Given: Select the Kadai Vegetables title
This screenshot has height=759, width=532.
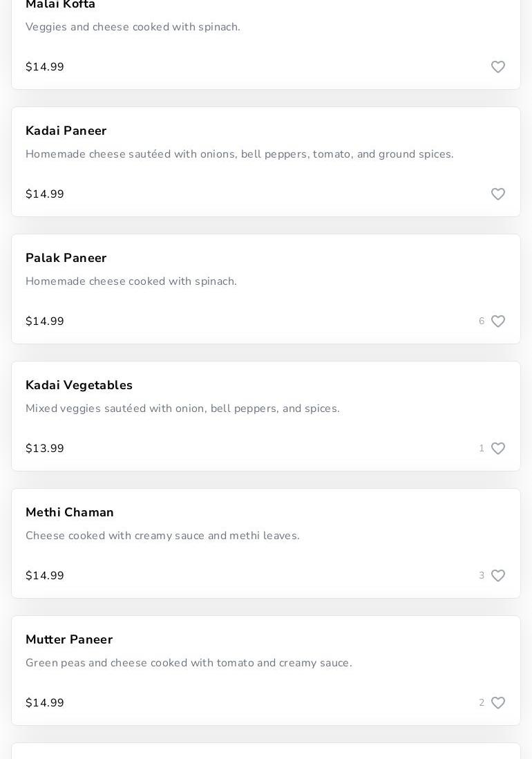Looking at the screenshot, I should click(x=79, y=385).
